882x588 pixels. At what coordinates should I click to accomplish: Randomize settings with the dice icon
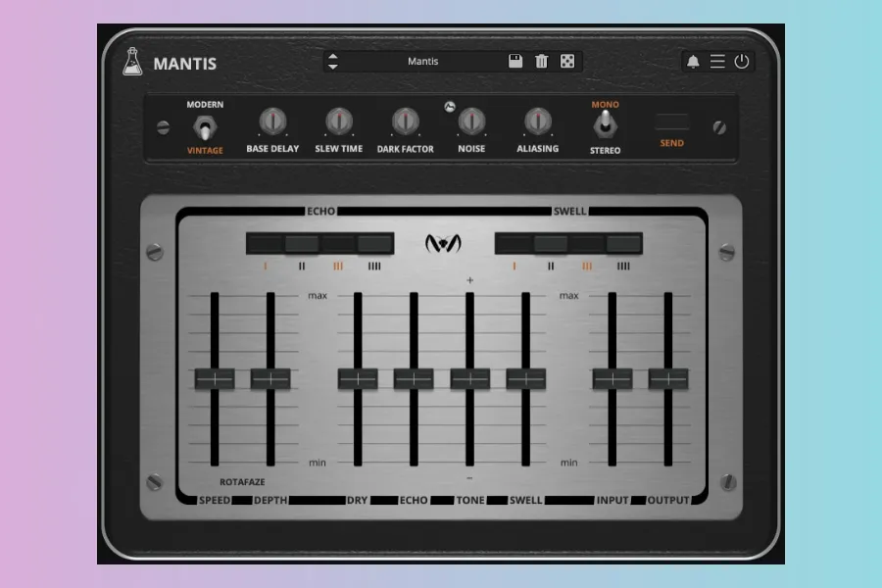567,62
